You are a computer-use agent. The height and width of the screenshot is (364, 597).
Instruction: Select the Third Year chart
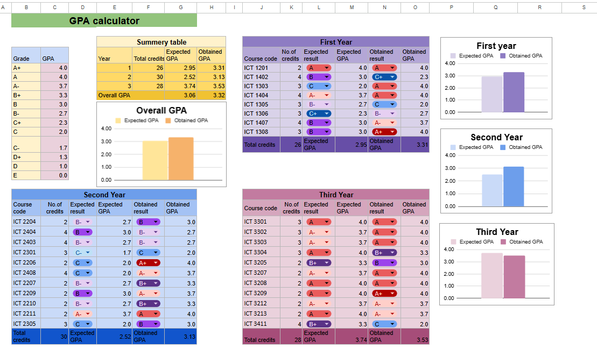tap(497, 264)
